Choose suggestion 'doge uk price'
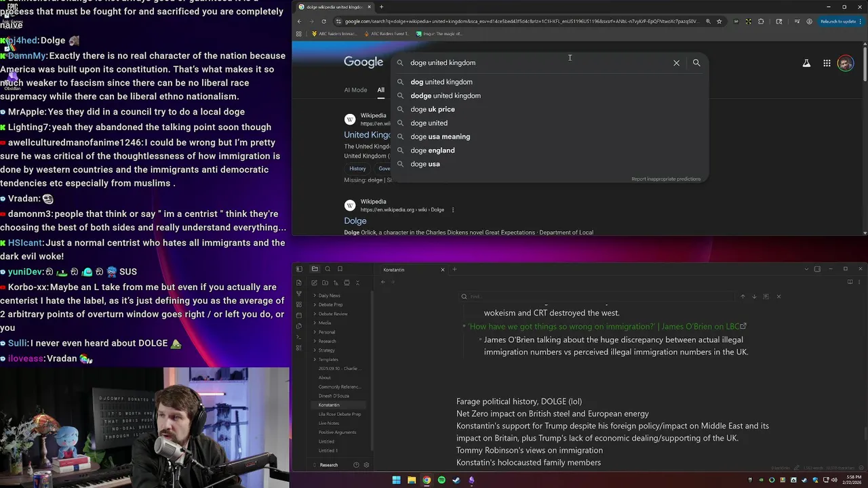The width and height of the screenshot is (868, 488). (433, 109)
